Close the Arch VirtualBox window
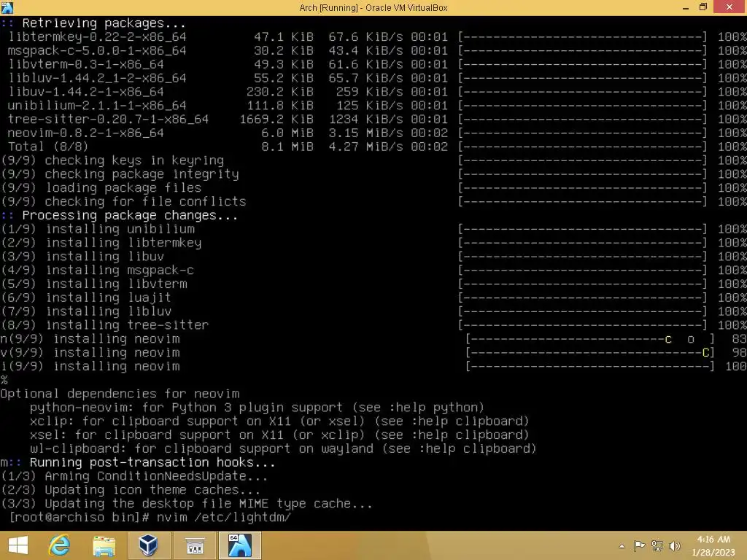This screenshot has width=747, height=560. pos(729,7)
